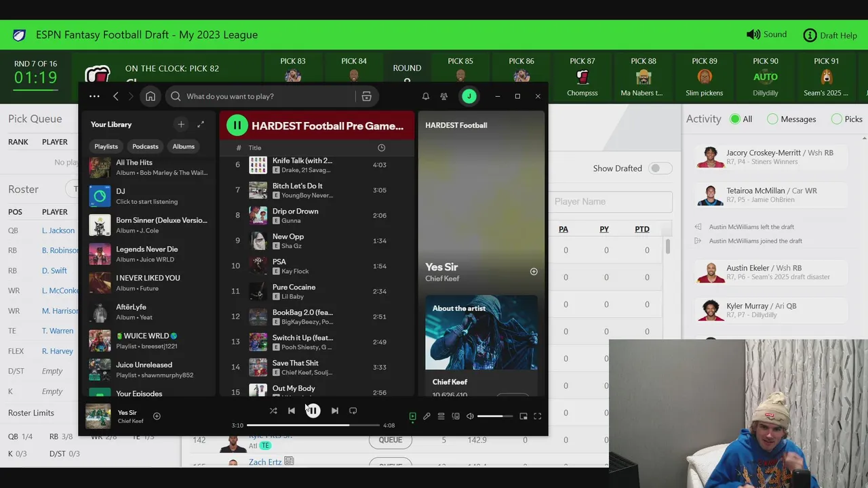868x488 pixels.
Task: Create a playlist with the plus in Your Library
Action: 181,124
